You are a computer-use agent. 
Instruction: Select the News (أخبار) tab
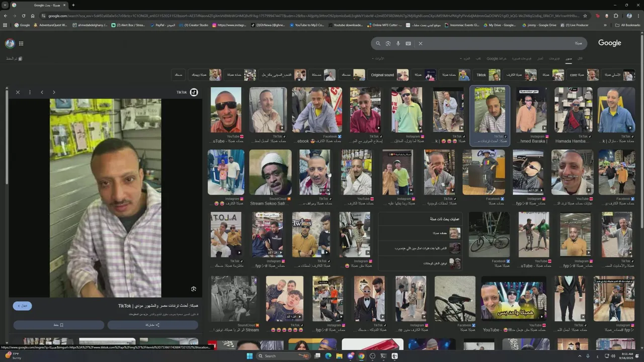[540, 59]
